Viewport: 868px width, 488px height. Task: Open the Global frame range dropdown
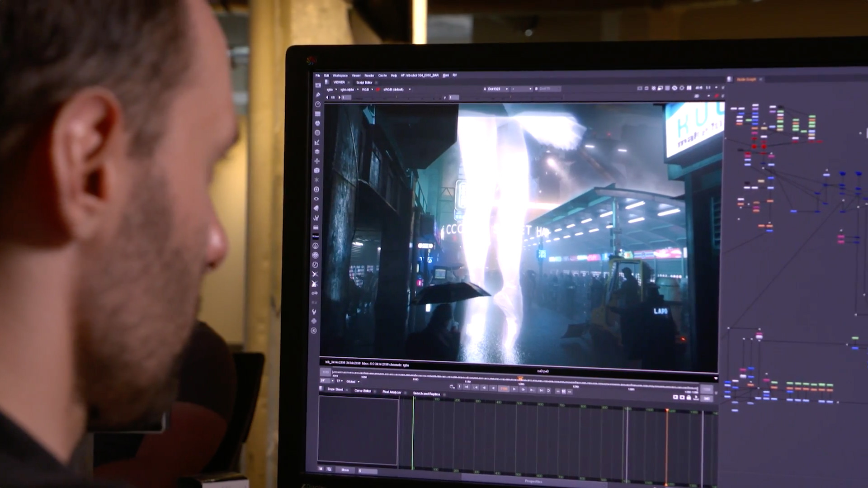[353, 381]
